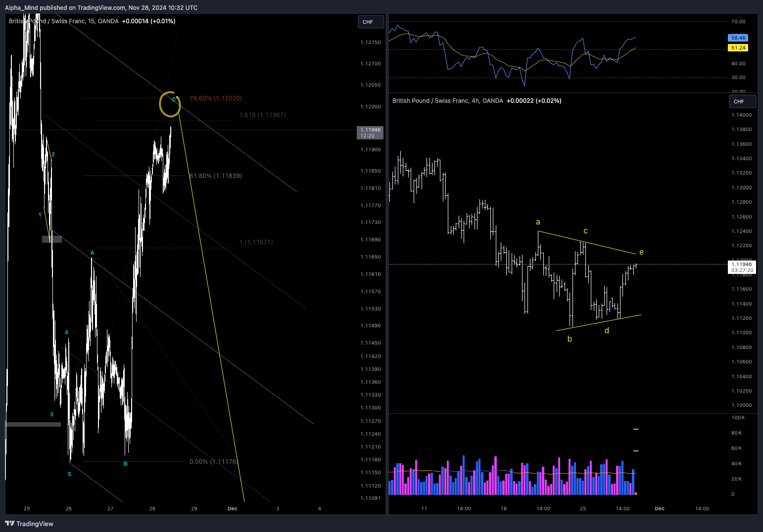Click the yellow triangle label b on 4h chart
Viewport: 763px width, 532px height.
(570, 339)
